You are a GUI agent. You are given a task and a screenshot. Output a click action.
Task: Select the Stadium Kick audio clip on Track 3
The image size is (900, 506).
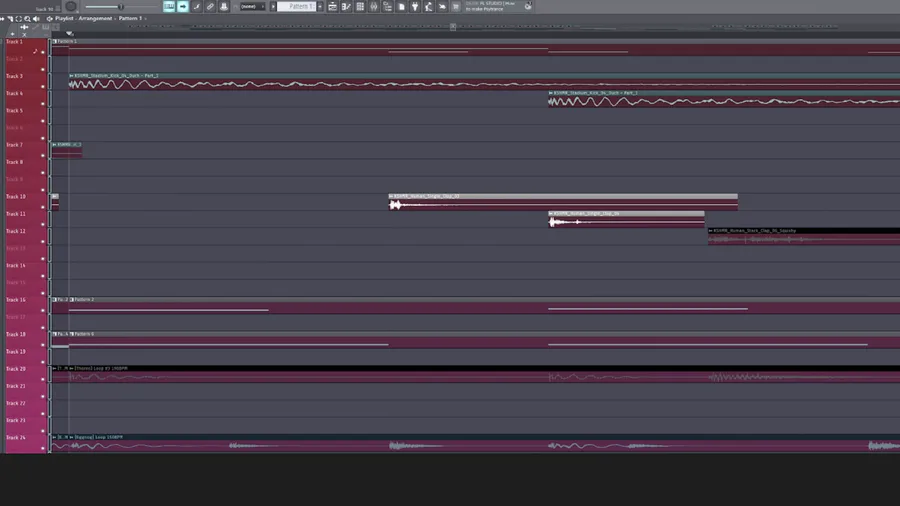coord(484,81)
